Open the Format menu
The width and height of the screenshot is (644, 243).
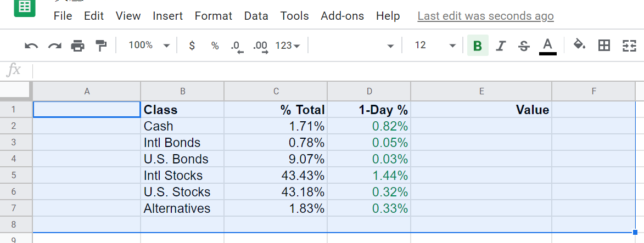click(x=214, y=16)
